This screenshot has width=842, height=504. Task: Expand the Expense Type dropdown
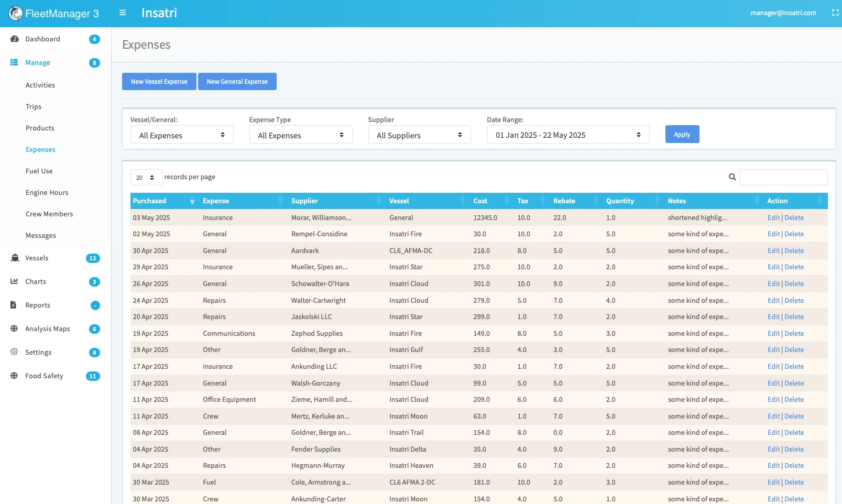300,135
